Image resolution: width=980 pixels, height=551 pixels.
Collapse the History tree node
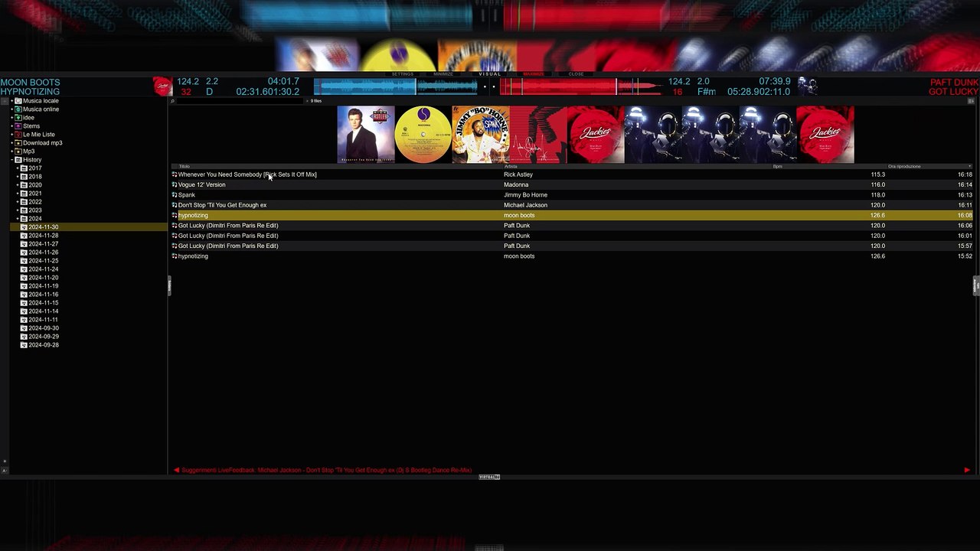click(12, 160)
